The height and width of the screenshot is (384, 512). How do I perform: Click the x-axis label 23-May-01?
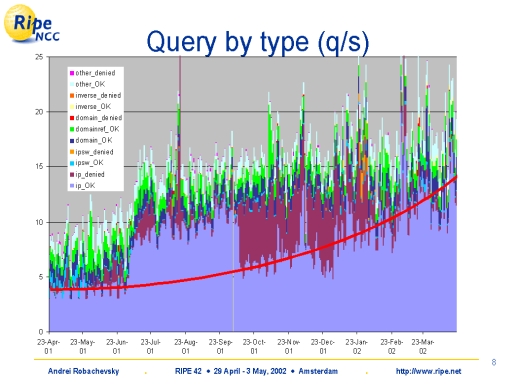coord(83,347)
